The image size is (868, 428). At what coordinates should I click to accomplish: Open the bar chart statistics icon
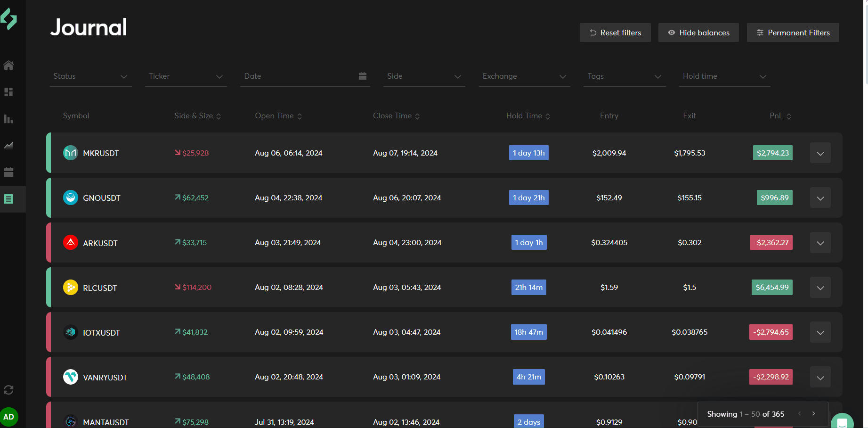[x=8, y=119]
